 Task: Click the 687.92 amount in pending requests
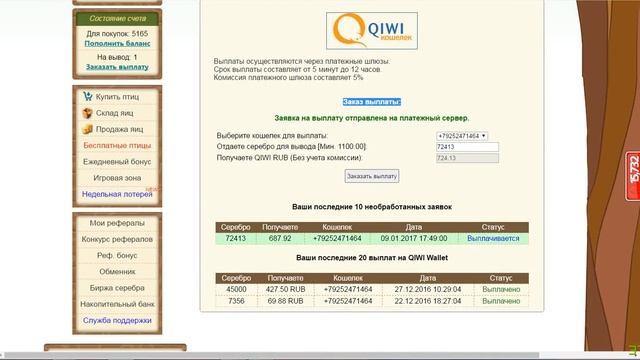[280, 238]
